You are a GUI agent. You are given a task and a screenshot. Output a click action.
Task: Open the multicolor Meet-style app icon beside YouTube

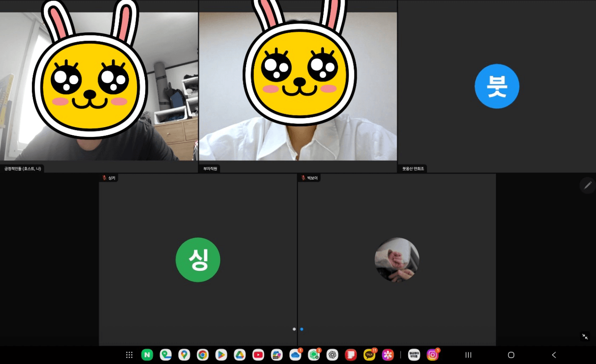pyautogui.click(x=276, y=355)
